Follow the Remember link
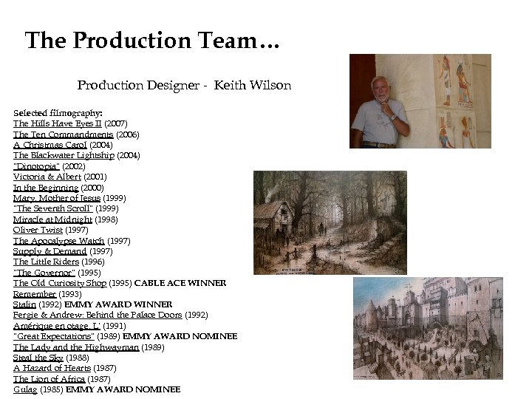This screenshot has width=532, height=399. point(35,294)
